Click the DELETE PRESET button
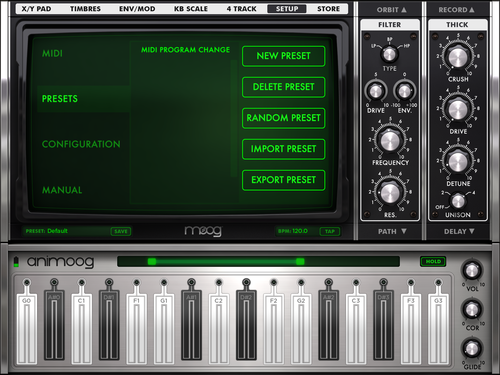The height and width of the screenshot is (375, 500). pos(283,87)
